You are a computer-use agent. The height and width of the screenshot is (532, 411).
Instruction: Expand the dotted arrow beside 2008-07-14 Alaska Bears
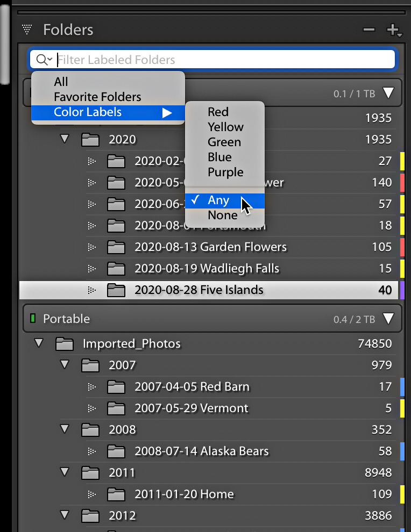[91, 451]
